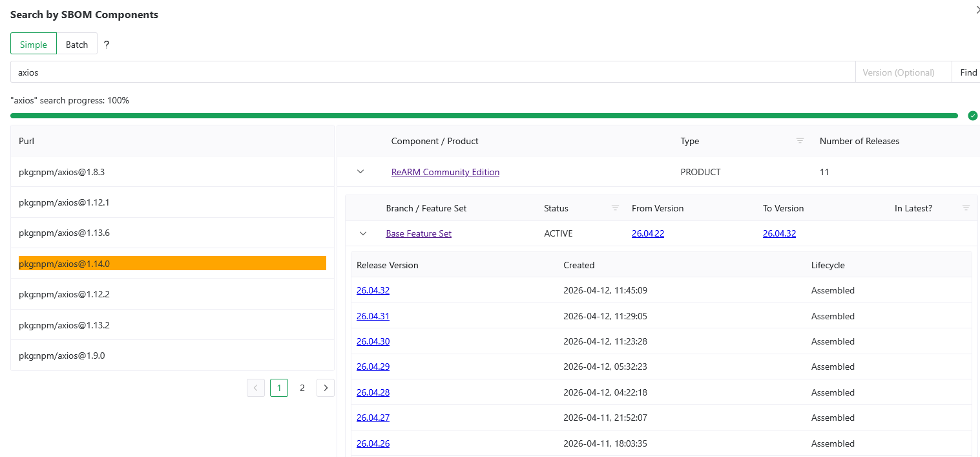Screen dimensions: 980x457
Task: Go to the next Purl page
Action: coord(326,388)
